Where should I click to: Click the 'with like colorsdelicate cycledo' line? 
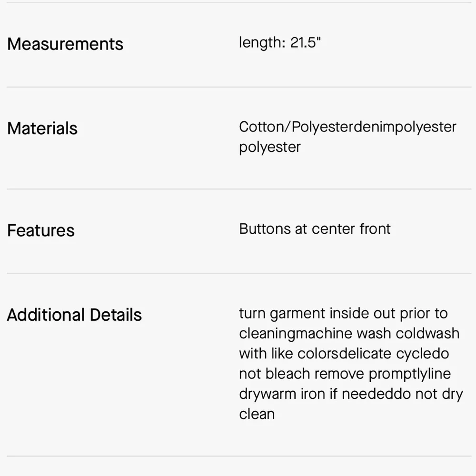click(344, 354)
